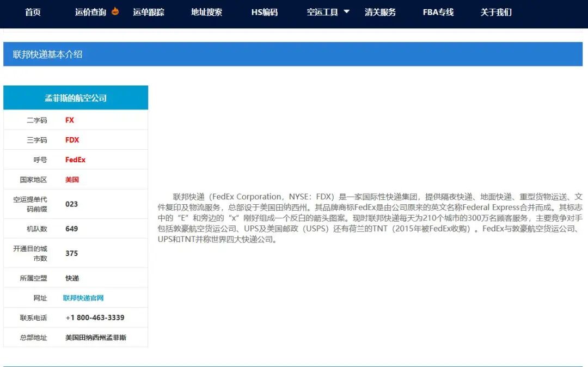Click the 总部地址 row label

33,338
